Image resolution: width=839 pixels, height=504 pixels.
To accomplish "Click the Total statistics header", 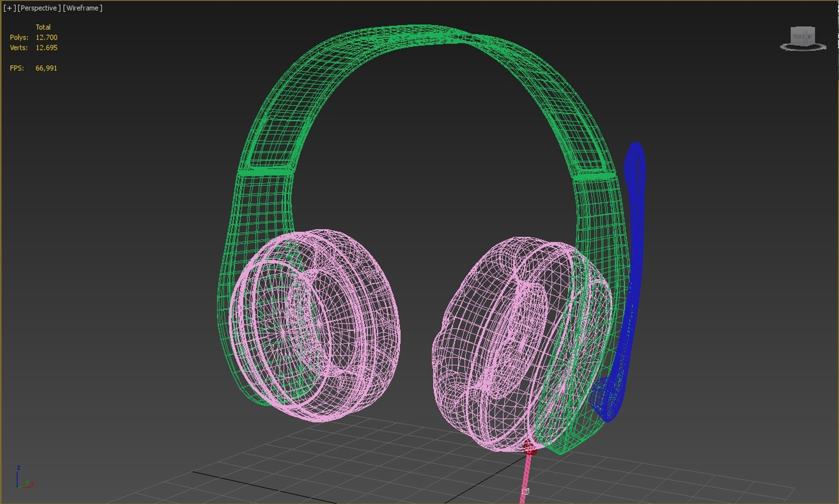I will tap(43, 27).
